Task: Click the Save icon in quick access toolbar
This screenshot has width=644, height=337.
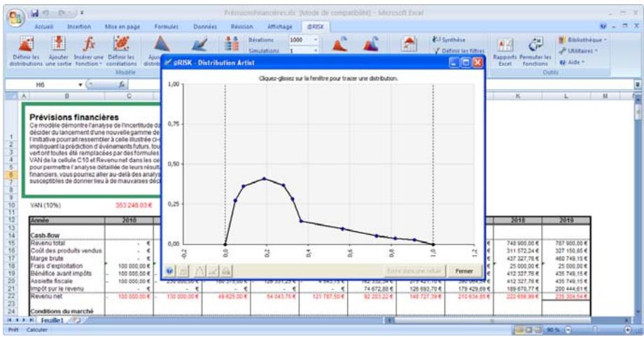Action: [34, 13]
